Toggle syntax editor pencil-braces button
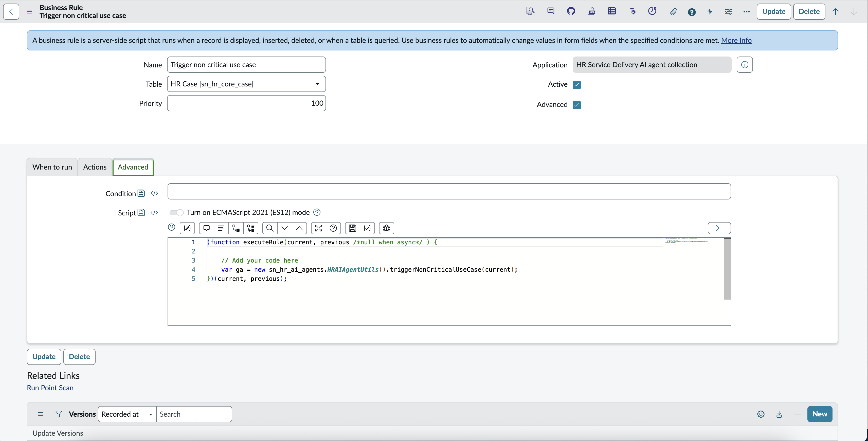The height and width of the screenshot is (441, 868). click(187, 228)
